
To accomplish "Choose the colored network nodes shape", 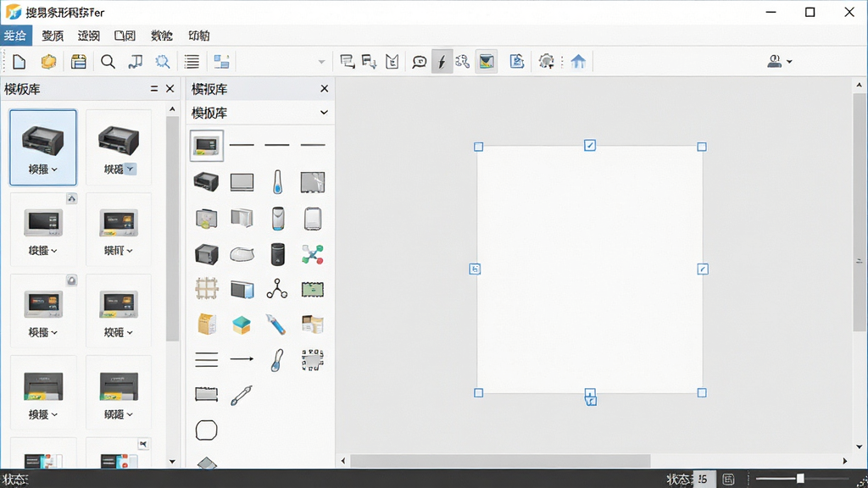I will point(313,254).
